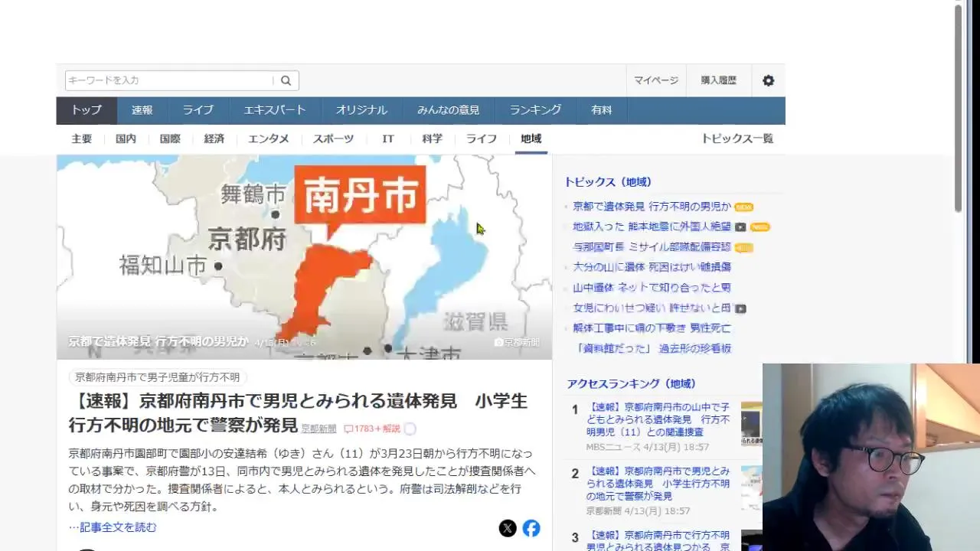Select the スポーツ category
The width and height of the screenshot is (980, 551).
pos(333,139)
